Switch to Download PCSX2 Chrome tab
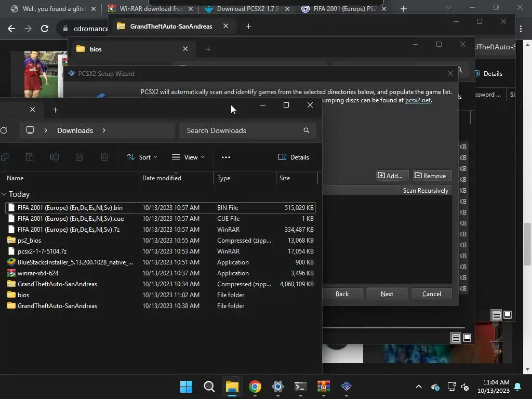Image resolution: width=532 pixels, height=399 pixels. [247, 9]
